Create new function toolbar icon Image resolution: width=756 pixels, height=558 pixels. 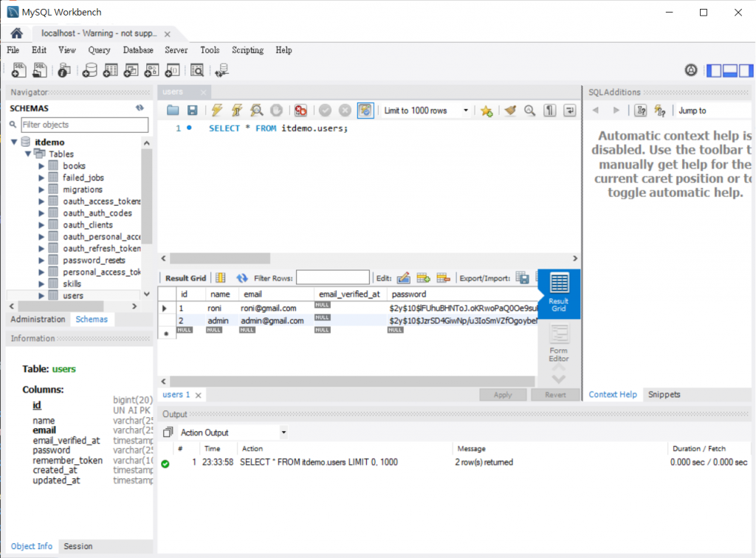[x=173, y=70]
